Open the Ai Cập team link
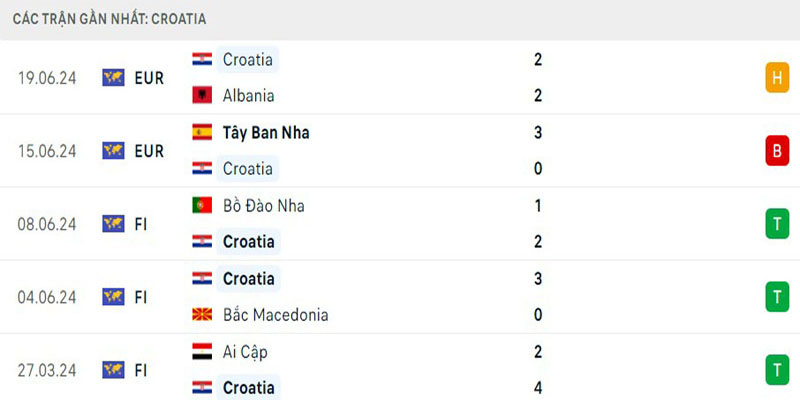This screenshot has width=800, height=400. 245,352
